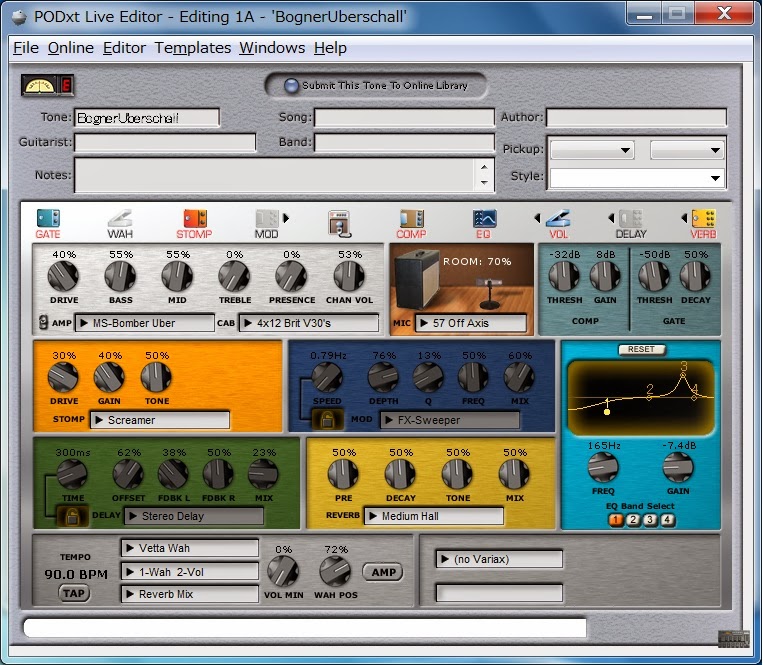The width and height of the screenshot is (763, 665).
Task: Click the Guitarist text field
Action: pos(165,143)
